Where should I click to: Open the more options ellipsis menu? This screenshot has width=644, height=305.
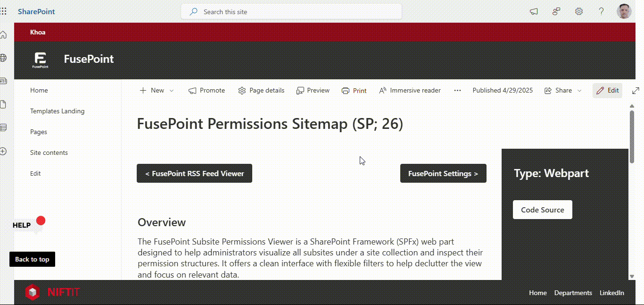pyautogui.click(x=457, y=91)
